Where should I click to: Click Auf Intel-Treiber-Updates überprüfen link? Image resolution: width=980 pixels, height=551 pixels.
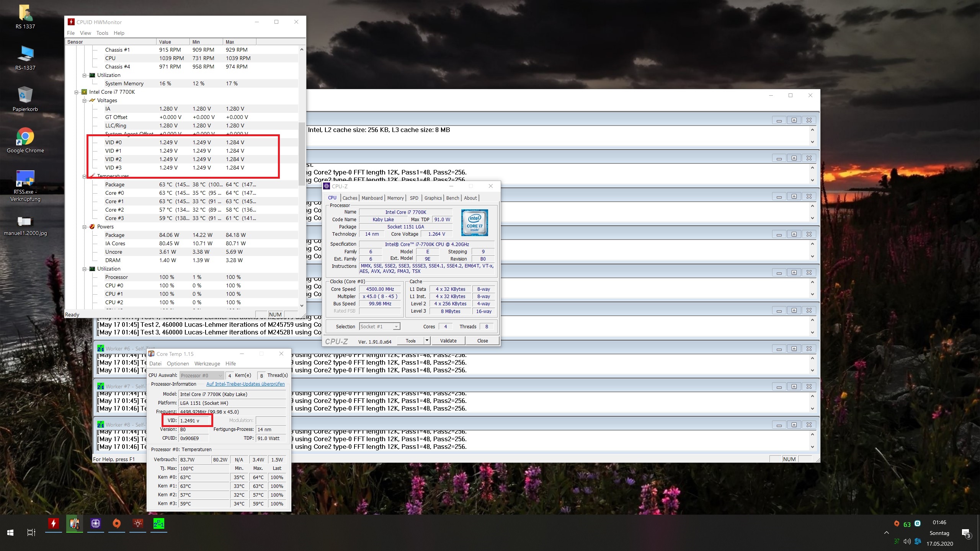245,384
